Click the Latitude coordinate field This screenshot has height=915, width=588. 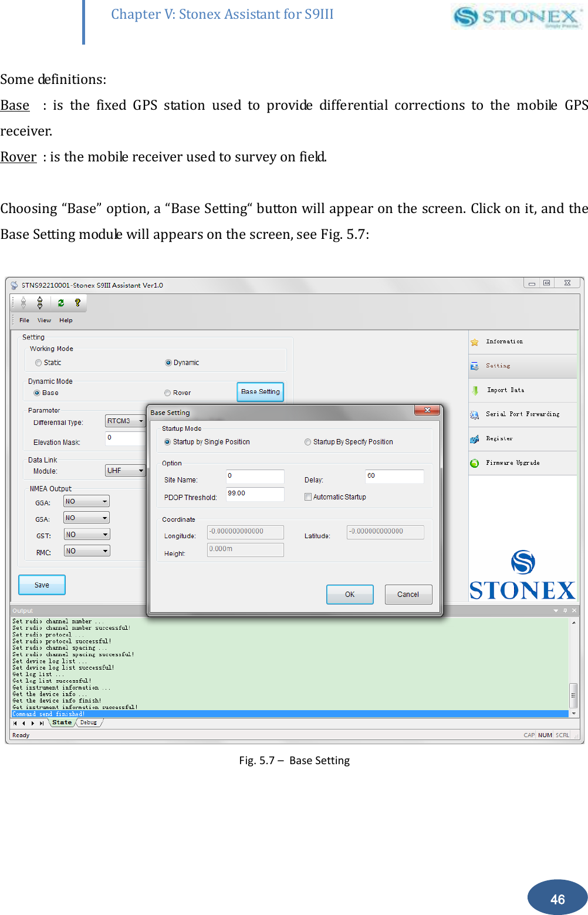(385, 532)
